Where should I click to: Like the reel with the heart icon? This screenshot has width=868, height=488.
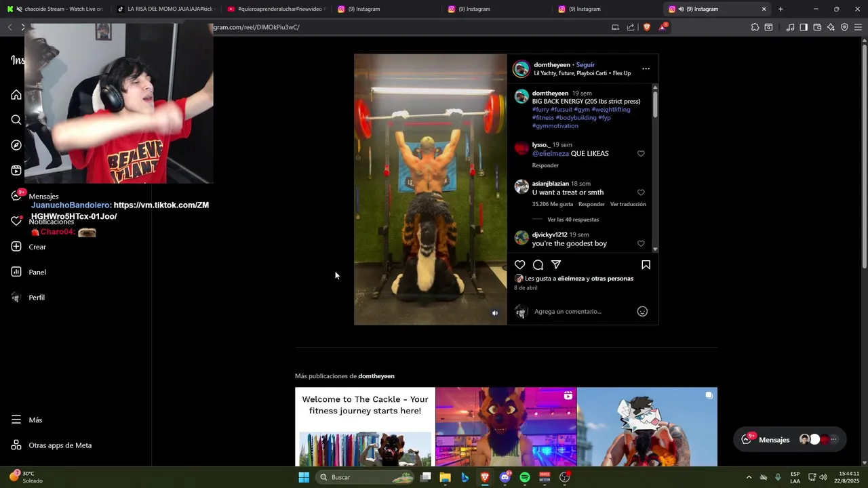(x=519, y=265)
